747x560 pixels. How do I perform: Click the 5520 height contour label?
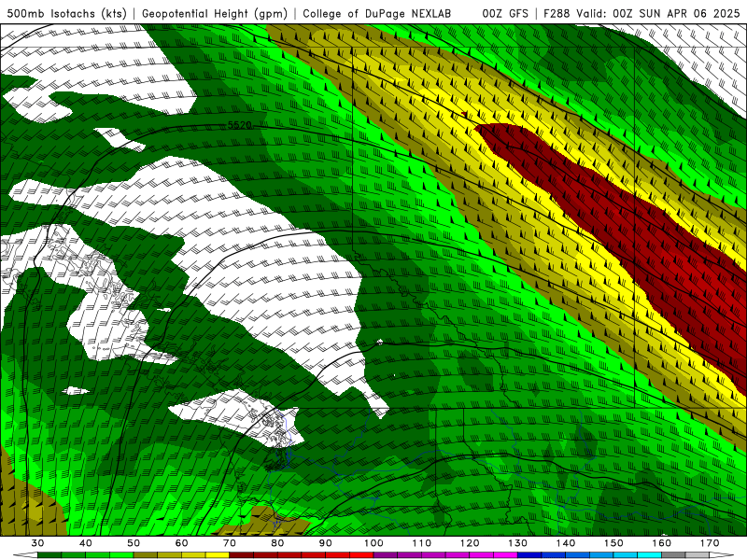point(240,125)
